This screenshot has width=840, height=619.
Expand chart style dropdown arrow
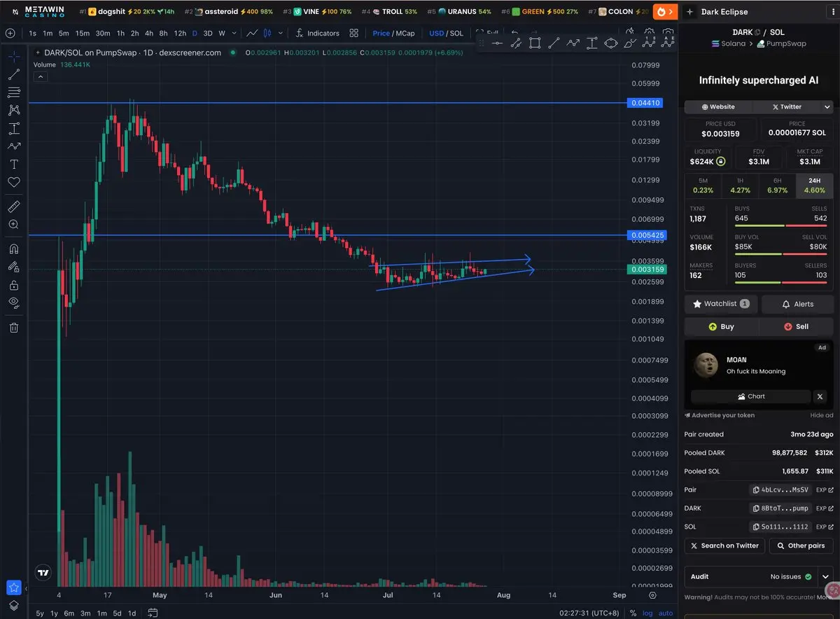coord(281,33)
